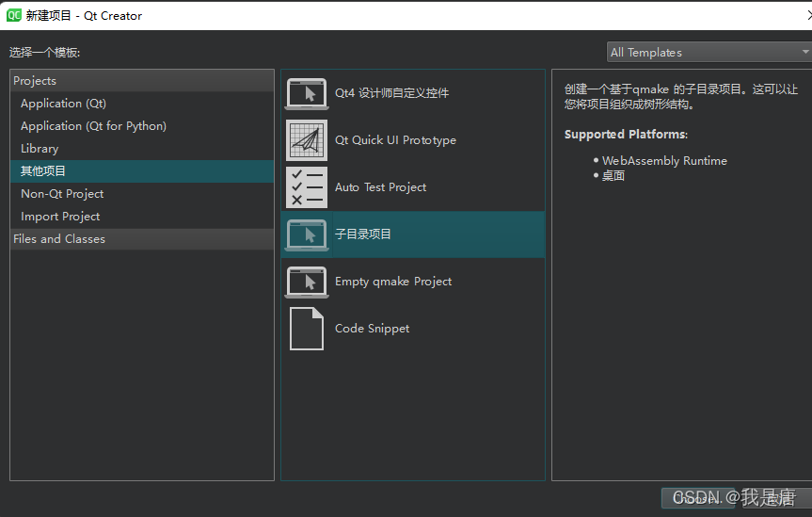Click the Empty qmake Project icon

pyautogui.click(x=307, y=283)
